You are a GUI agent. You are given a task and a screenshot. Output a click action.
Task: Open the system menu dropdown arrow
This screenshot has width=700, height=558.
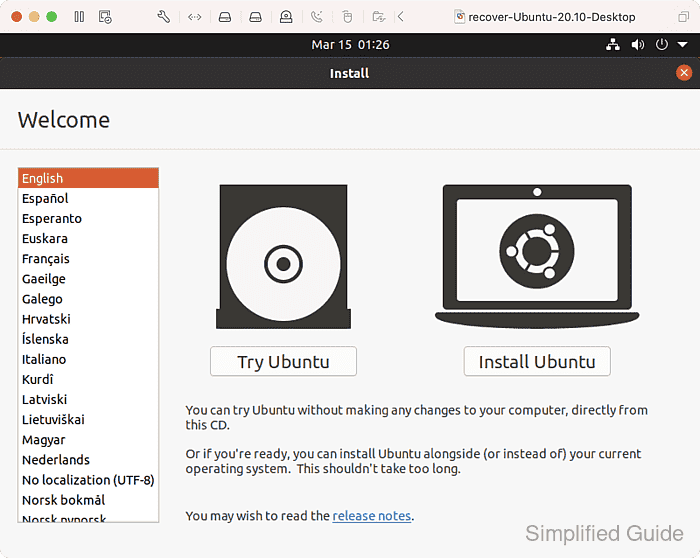pos(680,45)
